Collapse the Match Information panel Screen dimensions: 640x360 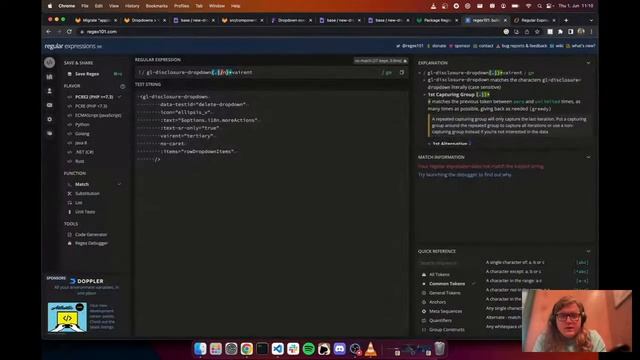(588, 157)
